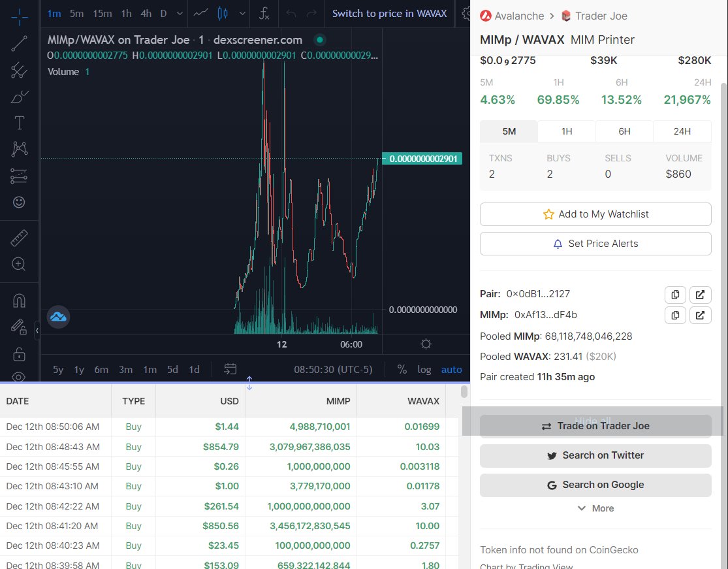
Task: Switch stats to the 24H tab
Action: (x=682, y=131)
